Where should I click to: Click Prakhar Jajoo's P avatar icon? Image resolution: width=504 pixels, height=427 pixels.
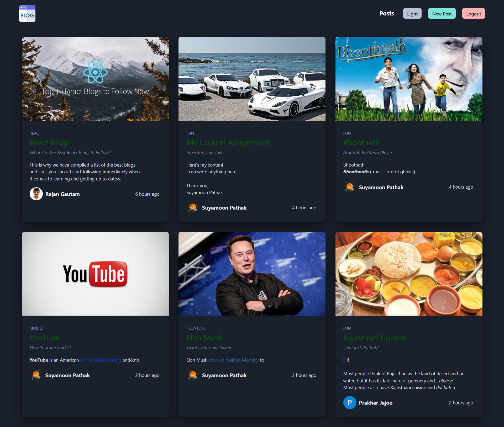(350, 403)
